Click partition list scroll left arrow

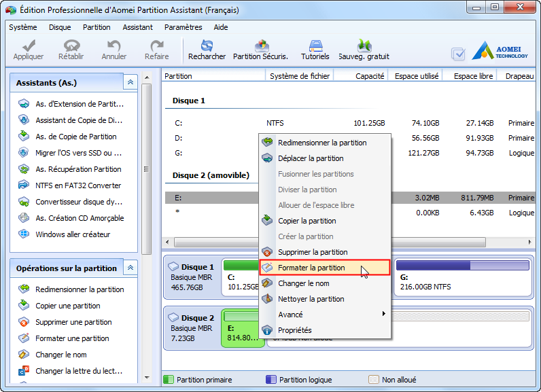click(x=167, y=242)
